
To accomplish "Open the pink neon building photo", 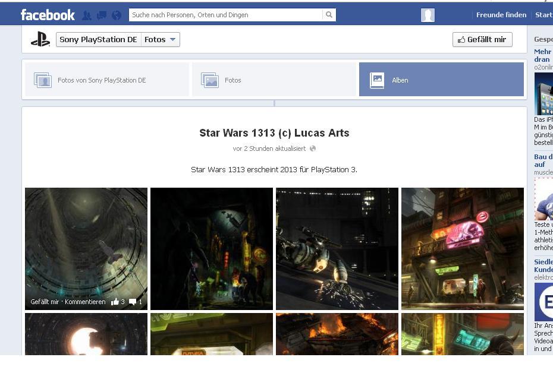I will (x=463, y=249).
